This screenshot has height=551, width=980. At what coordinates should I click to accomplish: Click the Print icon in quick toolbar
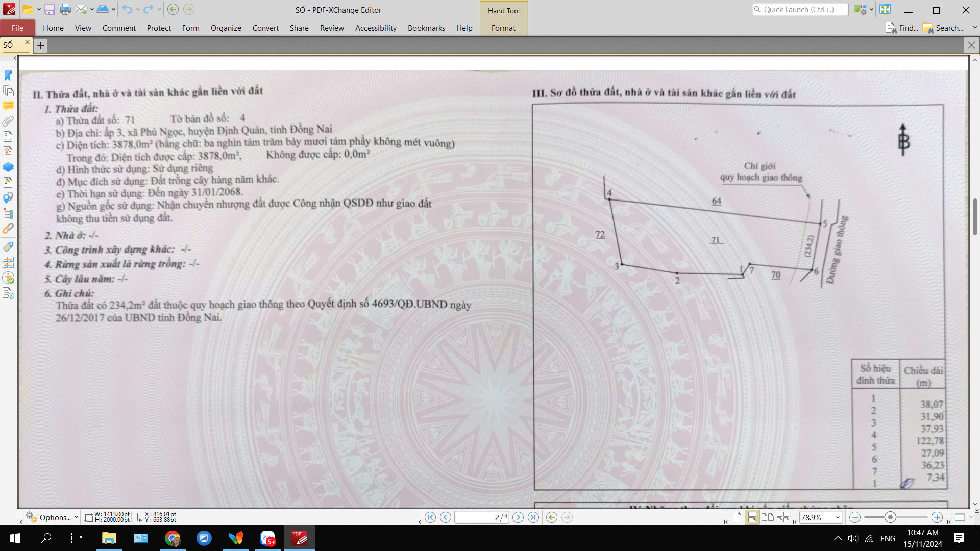point(65,9)
